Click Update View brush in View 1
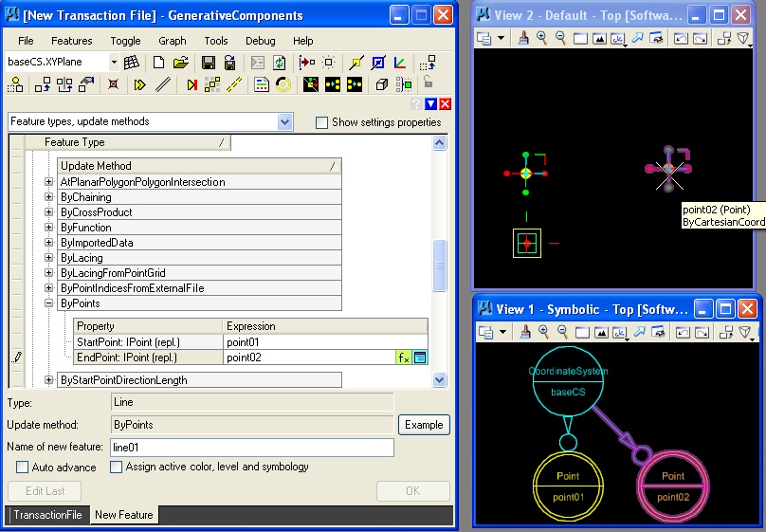The height and width of the screenshot is (532, 766). coord(525,332)
